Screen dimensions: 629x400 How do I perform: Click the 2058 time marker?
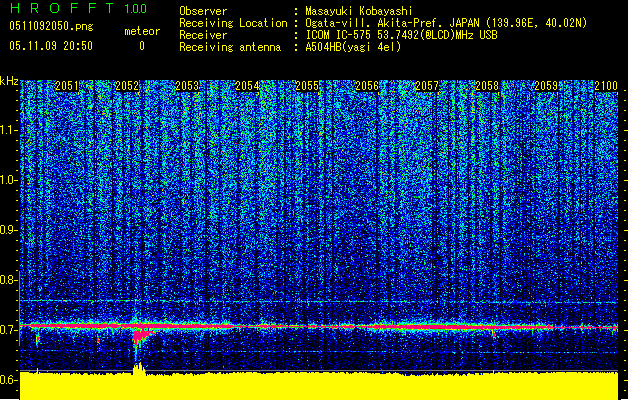[x=487, y=86]
